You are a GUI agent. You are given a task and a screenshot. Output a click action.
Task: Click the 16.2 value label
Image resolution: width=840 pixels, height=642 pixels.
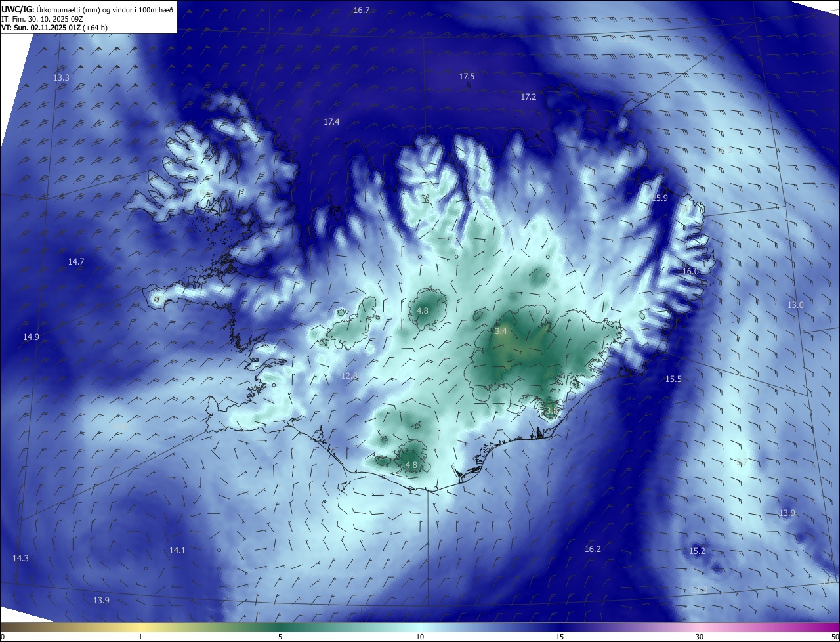[593, 549]
